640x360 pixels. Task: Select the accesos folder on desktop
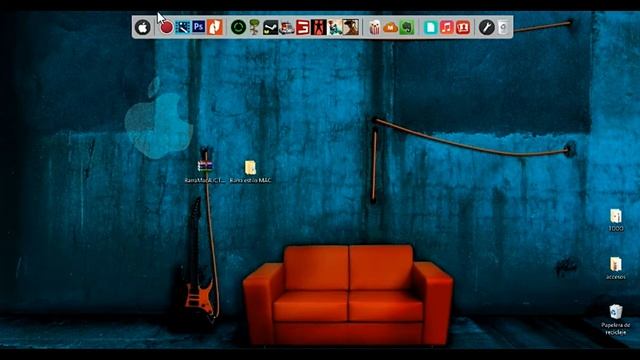(616, 268)
